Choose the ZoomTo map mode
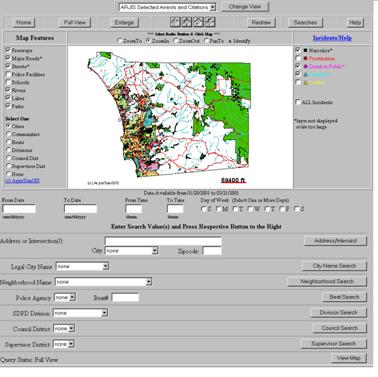 [x=120, y=41]
